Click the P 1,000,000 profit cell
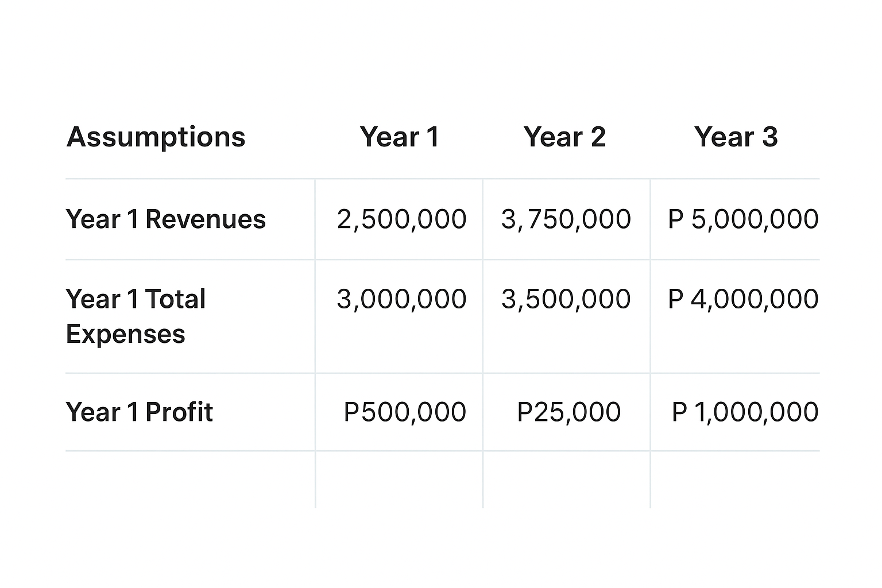Screen dimensions: 882x588 [745, 412]
